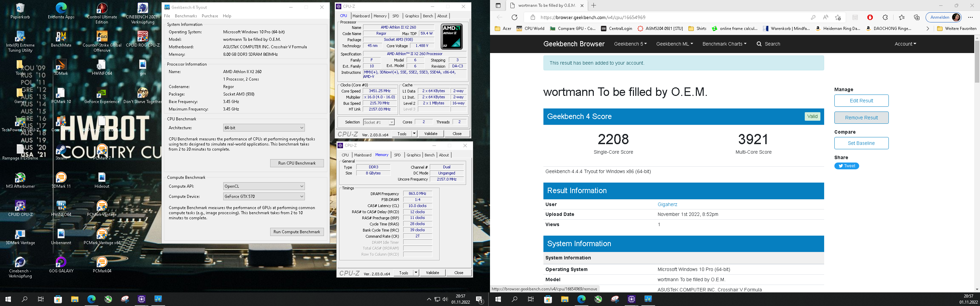Click the Anmelden profile sign-in button
The image size is (980, 306).
tap(944, 17)
